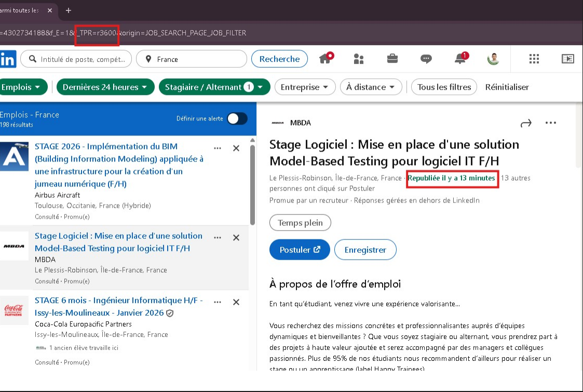Click the Enregistrer button

click(x=366, y=249)
